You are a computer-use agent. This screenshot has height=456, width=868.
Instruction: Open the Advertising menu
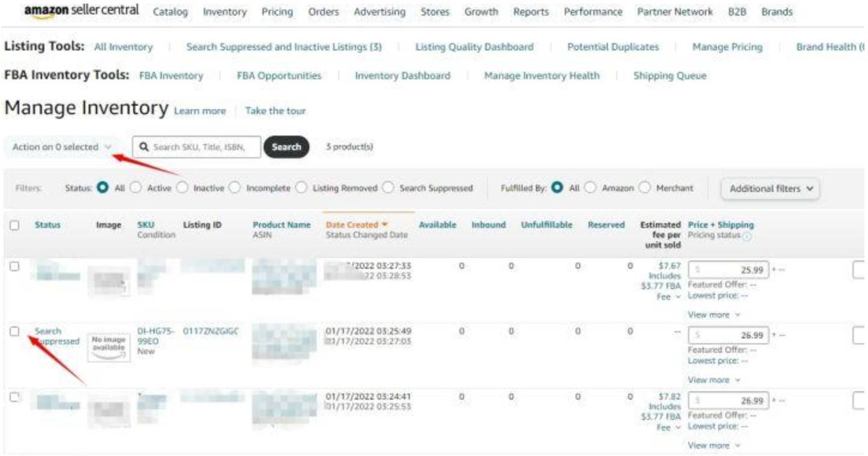coord(379,12)
